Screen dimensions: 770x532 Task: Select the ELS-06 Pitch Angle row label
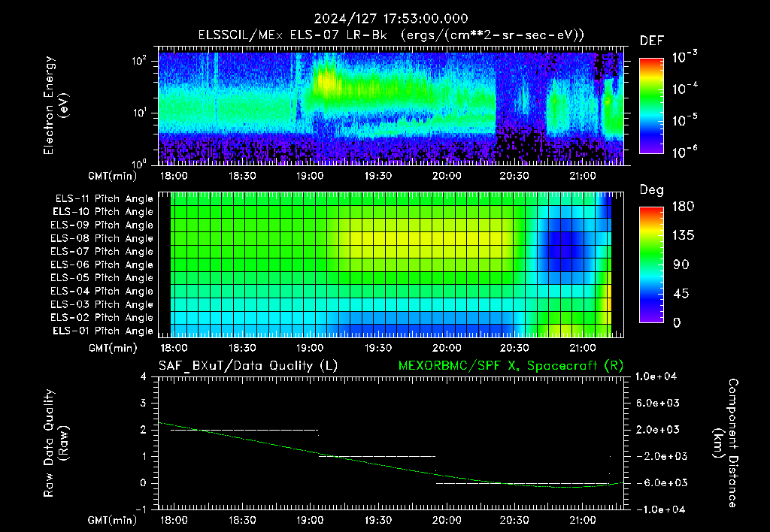tap(102, 264)
